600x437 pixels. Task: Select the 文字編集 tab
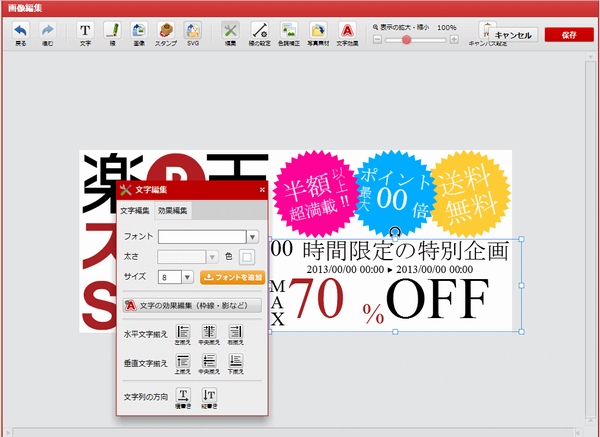tap(135, 210)
